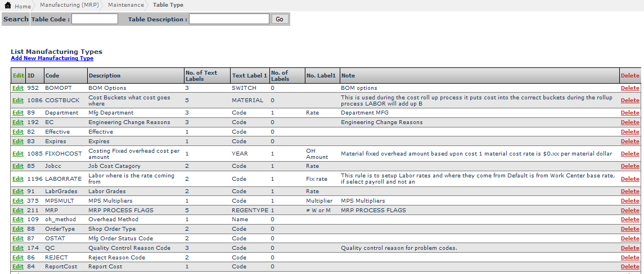Viewport: 644px width, 274px height.
Task: Edit the Department row
Action: 18,113
